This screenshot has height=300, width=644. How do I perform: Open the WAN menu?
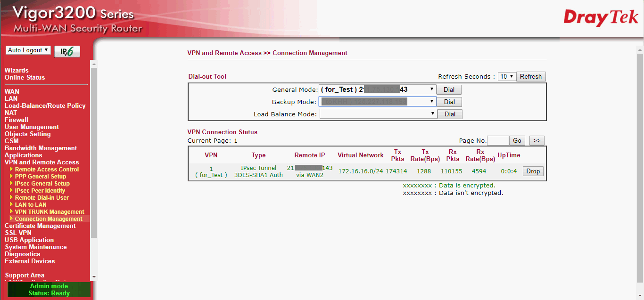pos(12,91)
